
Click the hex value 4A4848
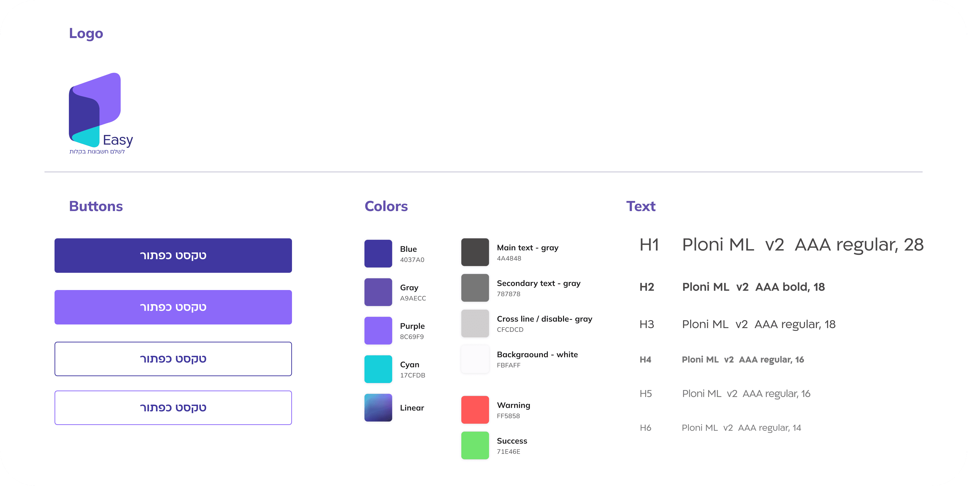509,258
